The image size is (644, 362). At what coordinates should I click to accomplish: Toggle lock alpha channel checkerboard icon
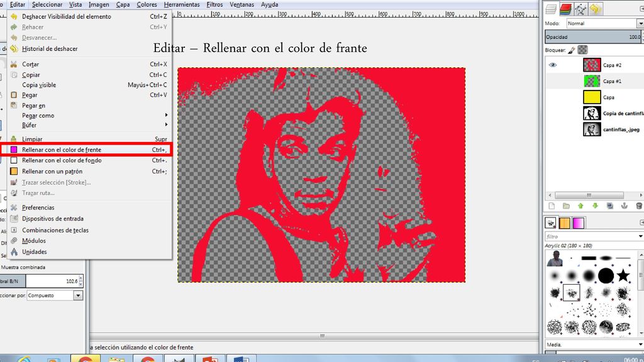tap(582, 50)
